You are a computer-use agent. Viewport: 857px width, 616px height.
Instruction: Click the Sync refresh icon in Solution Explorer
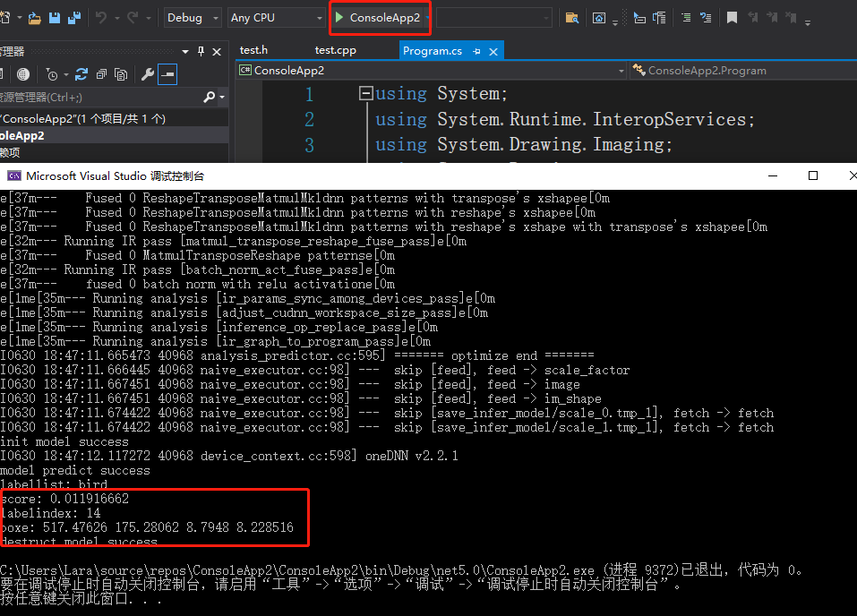tap(81, 74)
